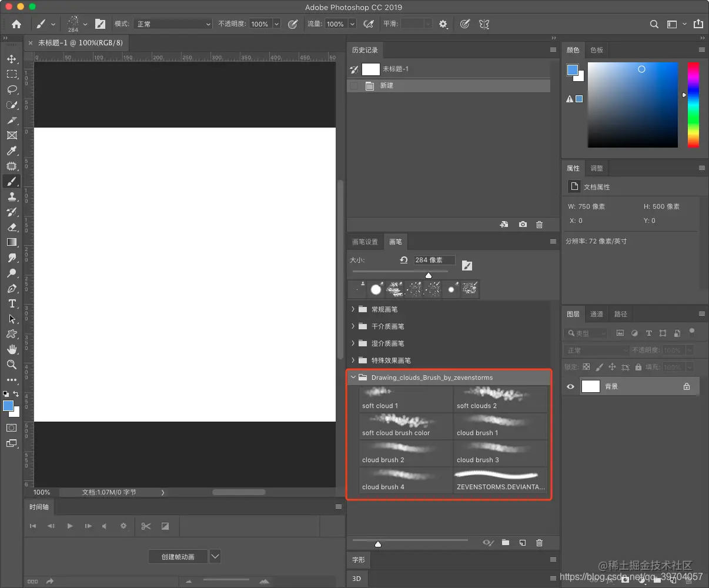709x588 pixels.
Task: Select the Brush tool in left toolbar
Action: click(x=12, y=181)
